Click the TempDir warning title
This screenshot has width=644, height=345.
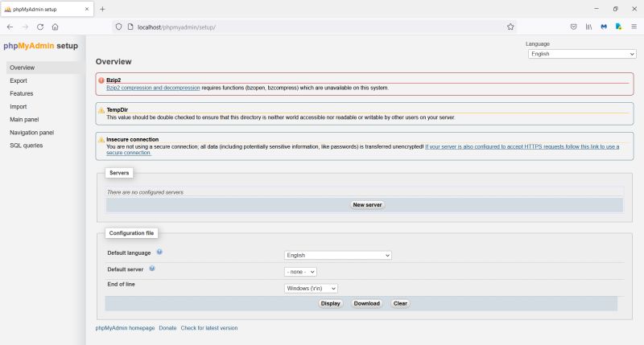pos(117,110)
